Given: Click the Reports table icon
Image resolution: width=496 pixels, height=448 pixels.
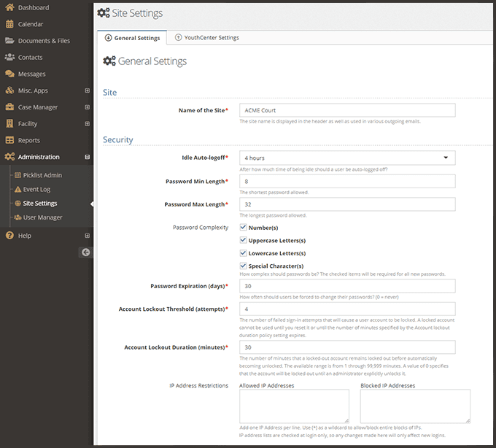Looking at the screenshot, I should click(x=9, y=140).
